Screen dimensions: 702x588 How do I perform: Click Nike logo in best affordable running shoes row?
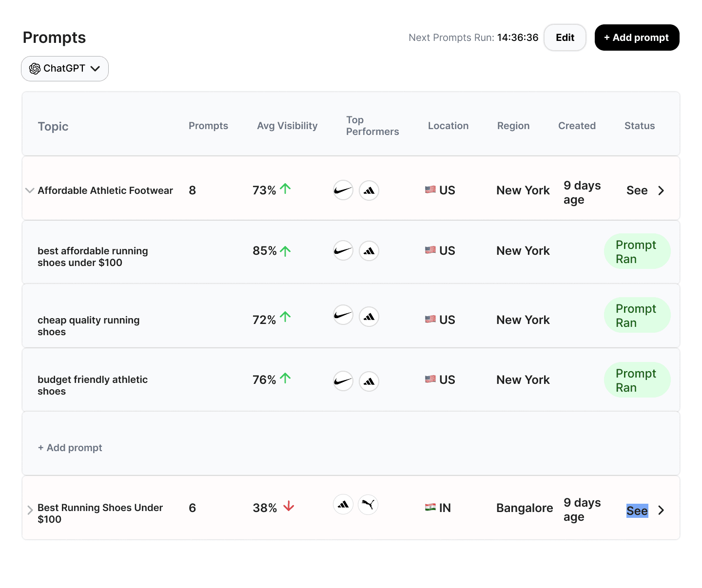click(x=343, y=251)
